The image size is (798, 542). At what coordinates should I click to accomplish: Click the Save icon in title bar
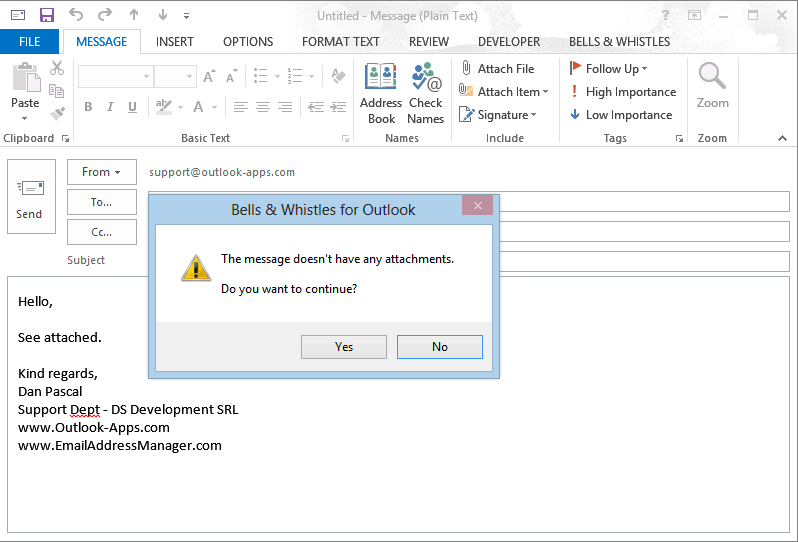pos(47,15)
